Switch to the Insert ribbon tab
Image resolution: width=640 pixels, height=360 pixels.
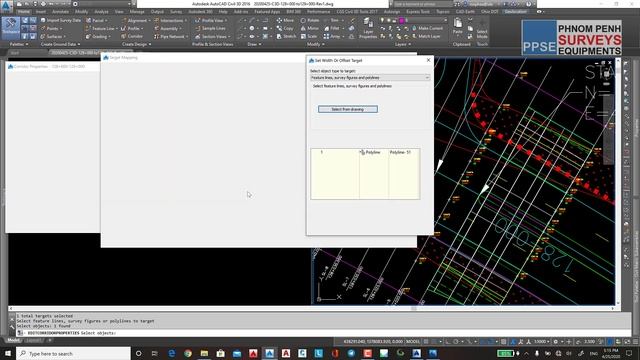[41, 12]
